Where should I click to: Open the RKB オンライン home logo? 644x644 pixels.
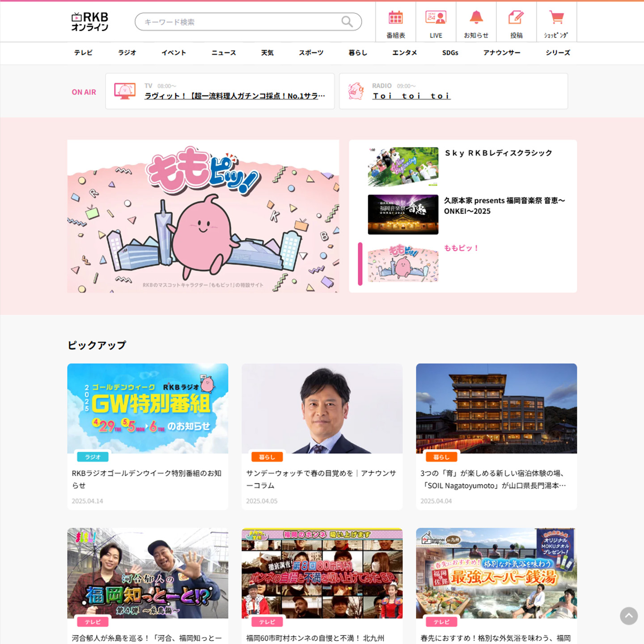tap(90, 21)
